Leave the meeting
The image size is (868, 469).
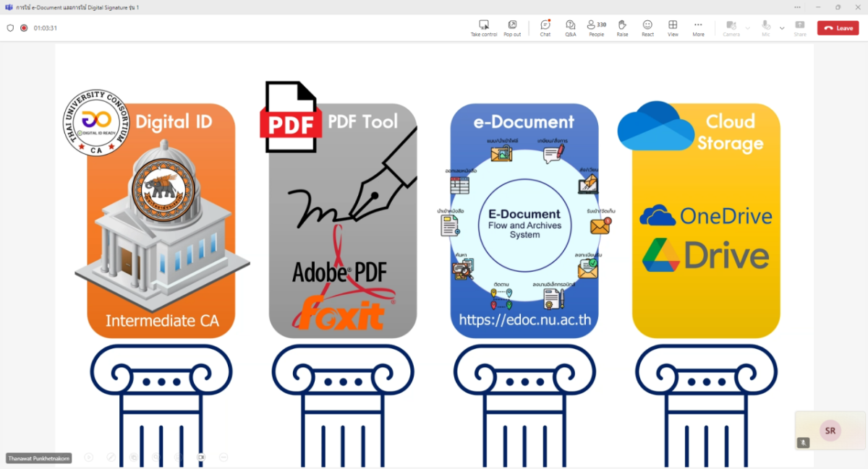pos(838,27)
